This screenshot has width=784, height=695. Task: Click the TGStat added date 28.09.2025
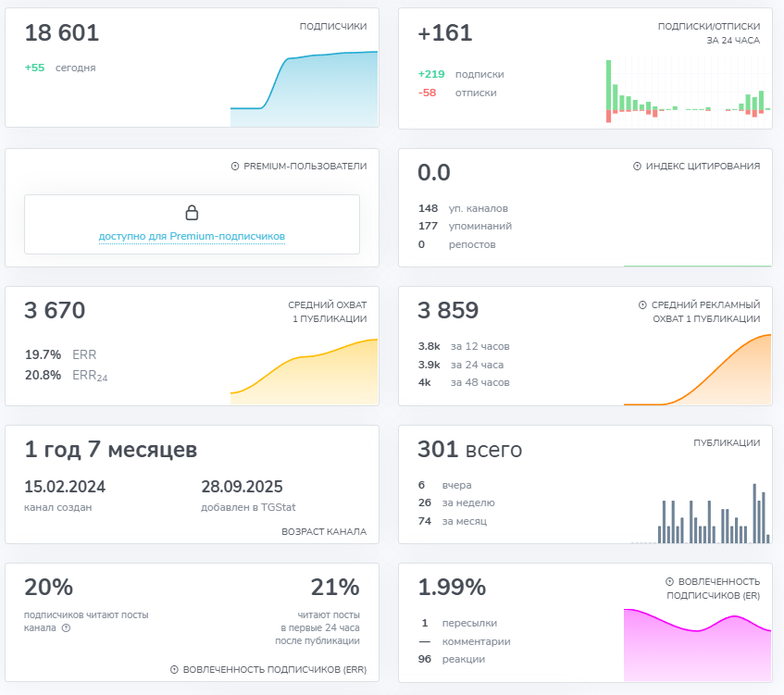tap(242, 487)
